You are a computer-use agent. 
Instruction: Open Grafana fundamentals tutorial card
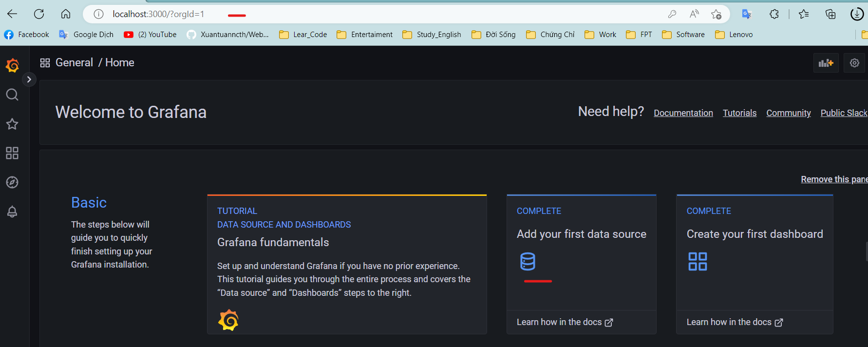tap(347, 264)
